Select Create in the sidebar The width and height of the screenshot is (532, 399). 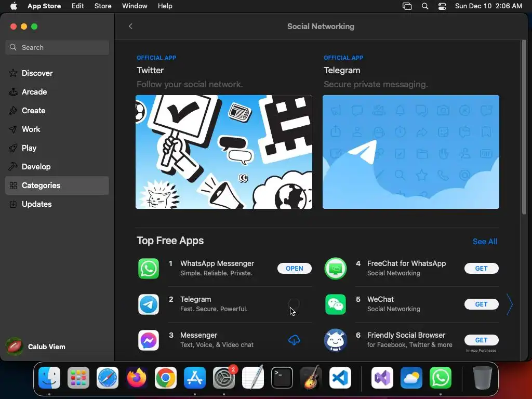[57, 110]
